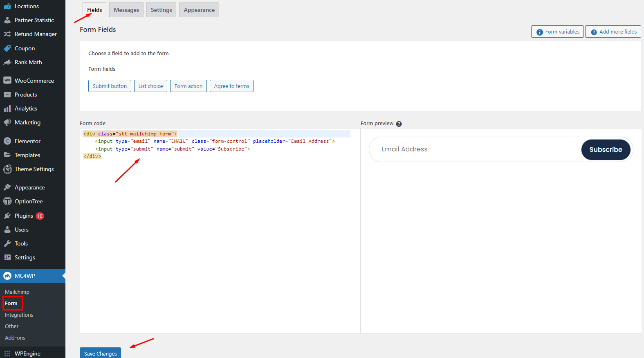Viewport: 644px width, 358px height.
Task: Add a List choice field
Action: point(150,86)
